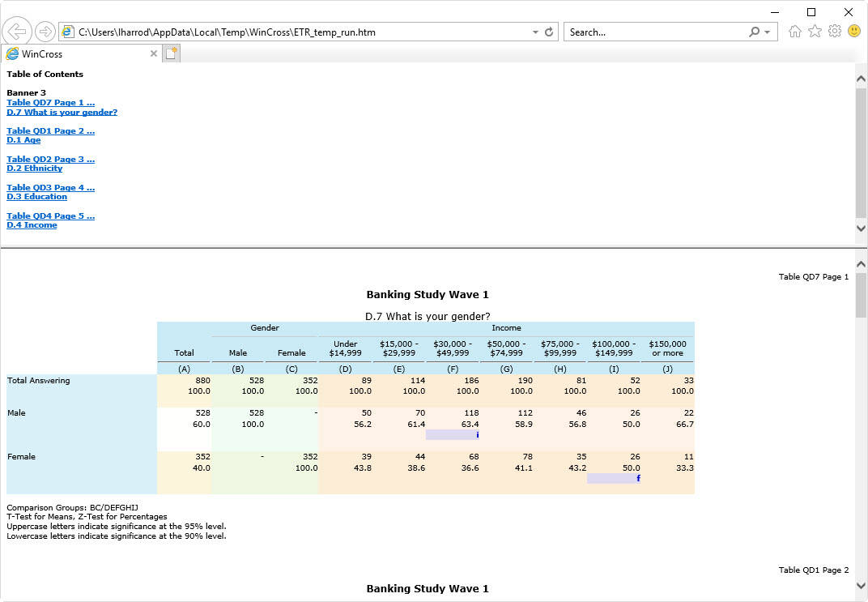Viewport: 868px width, 602px height.
Task: Click the Table QD7 Page 1 label
Action: pyautogui.click(x=813, y=277)
